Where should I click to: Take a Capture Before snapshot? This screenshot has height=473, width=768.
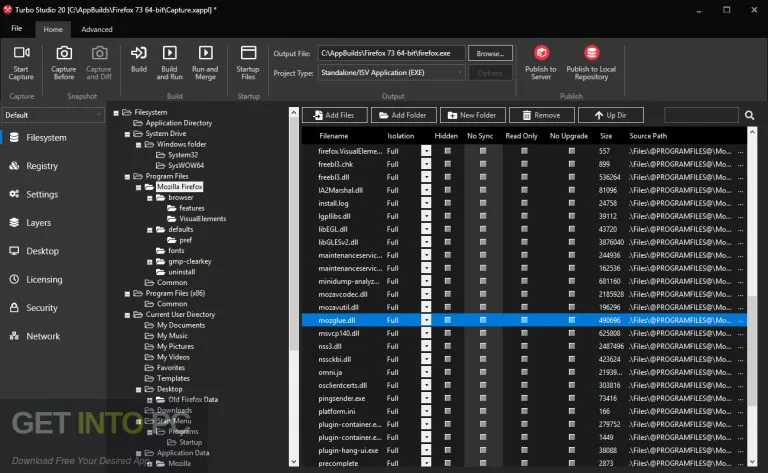[64, 63]
